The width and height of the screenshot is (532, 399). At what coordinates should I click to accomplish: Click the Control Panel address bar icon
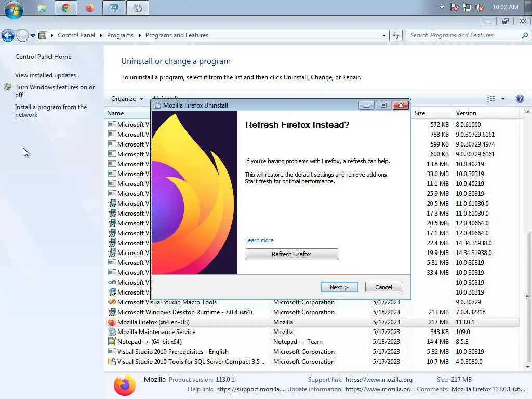click(43, 35)
